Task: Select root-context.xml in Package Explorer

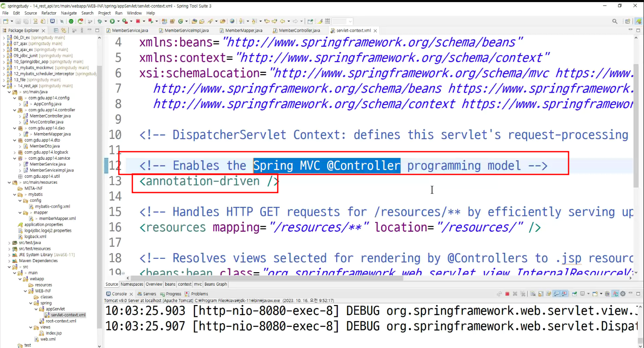Action: (58, 321)
